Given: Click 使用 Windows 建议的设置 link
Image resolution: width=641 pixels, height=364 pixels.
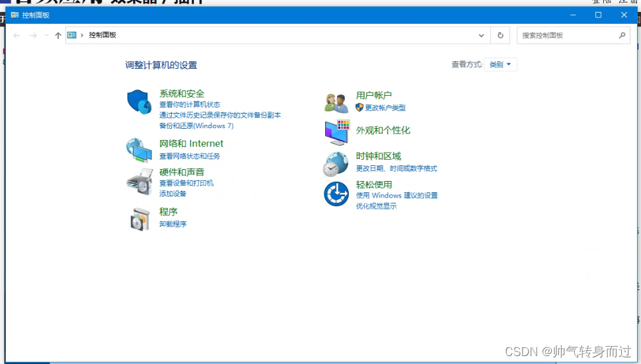Looking at the screenshot, I should pos(397,196).
